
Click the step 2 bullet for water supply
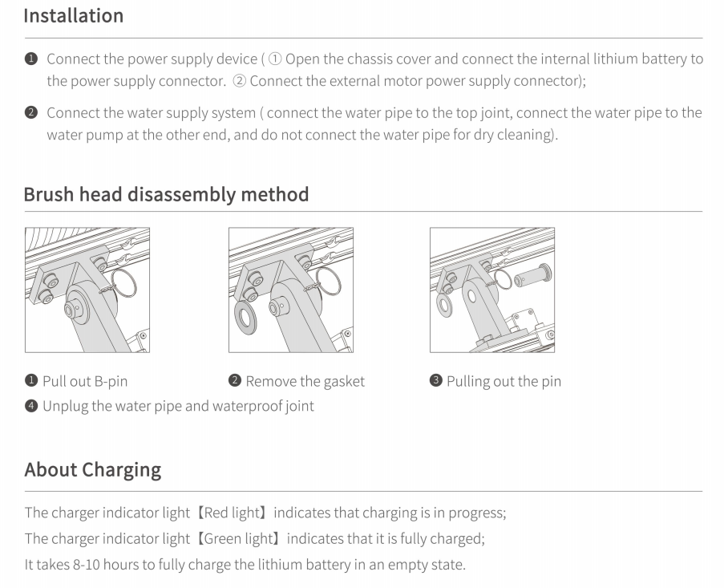click(31, 112)
